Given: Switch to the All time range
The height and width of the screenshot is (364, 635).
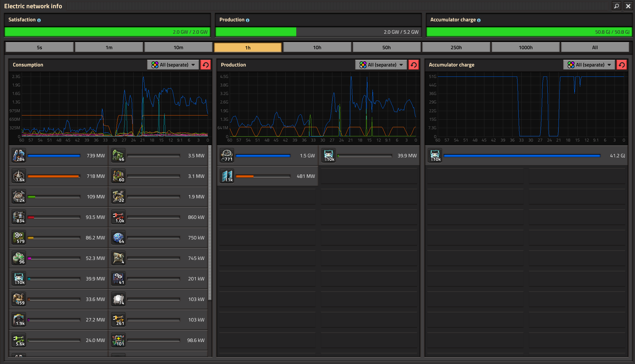Looking at the screenshot, I should (x=595, y=47).
